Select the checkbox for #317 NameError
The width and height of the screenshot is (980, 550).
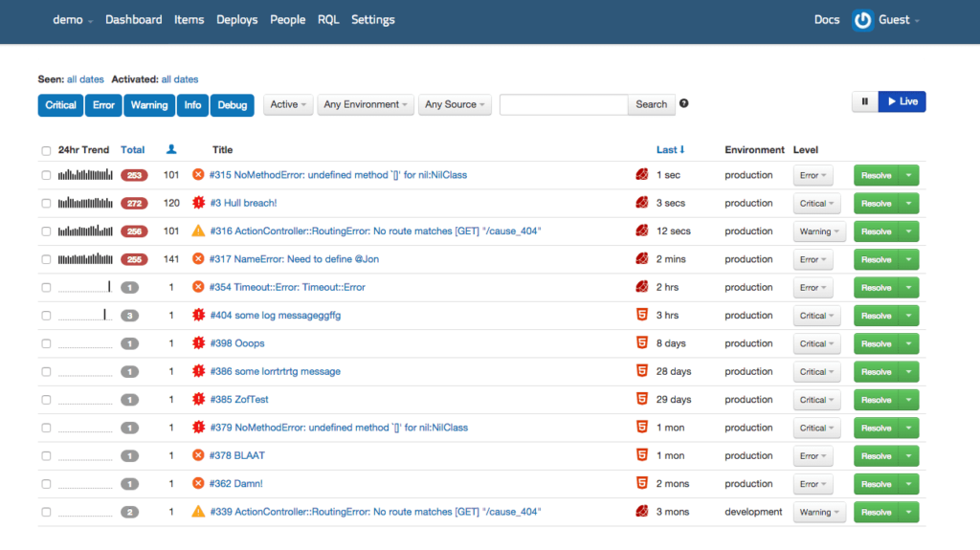(46, 259)
